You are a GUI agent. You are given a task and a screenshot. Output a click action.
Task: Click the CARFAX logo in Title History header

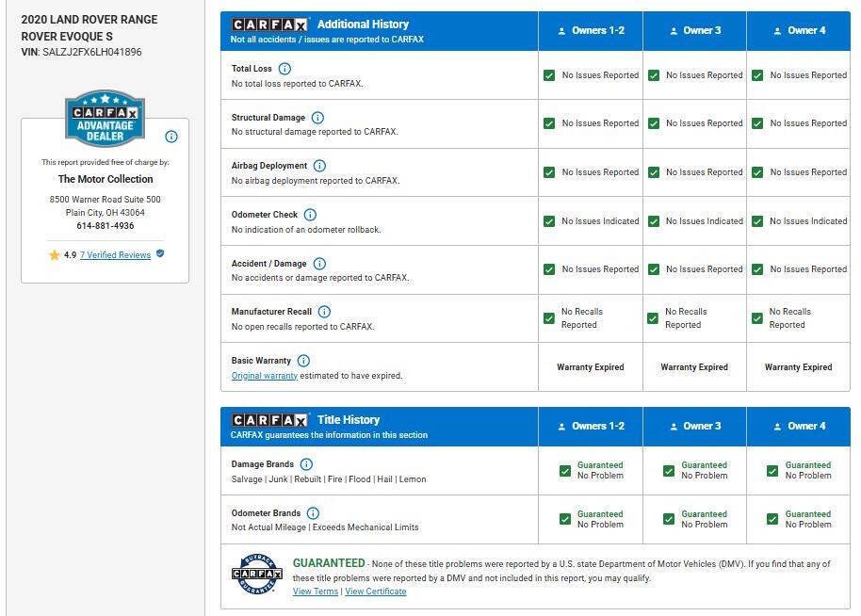coord(269,420)
